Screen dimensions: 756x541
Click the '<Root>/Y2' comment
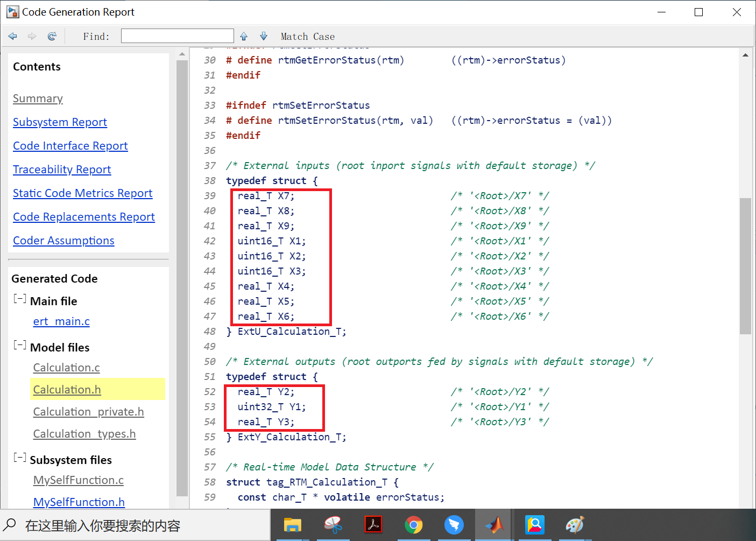tap(500, 392)
